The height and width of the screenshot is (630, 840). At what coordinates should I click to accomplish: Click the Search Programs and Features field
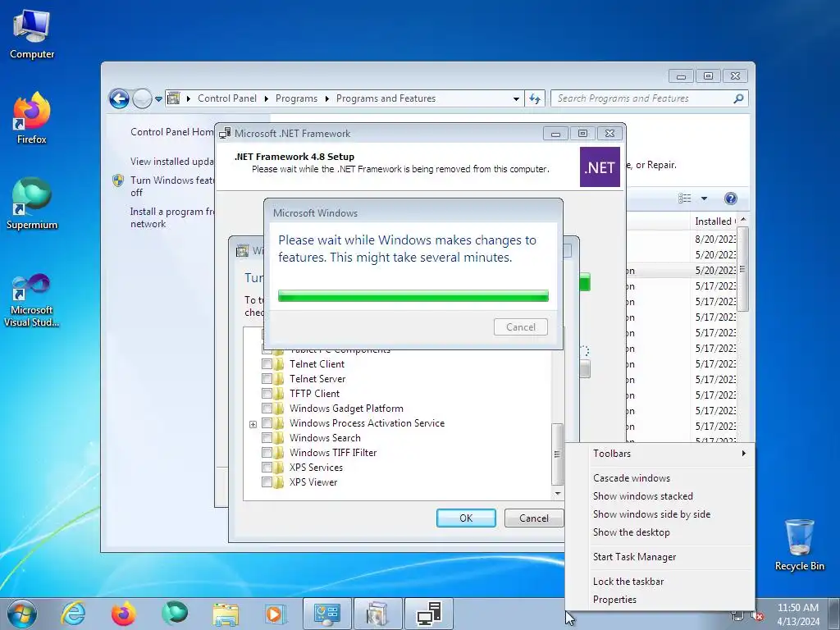pos(643,98)
